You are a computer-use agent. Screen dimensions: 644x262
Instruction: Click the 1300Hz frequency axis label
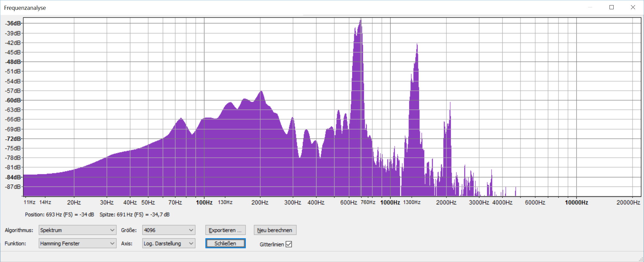click(x=412, y=202)
